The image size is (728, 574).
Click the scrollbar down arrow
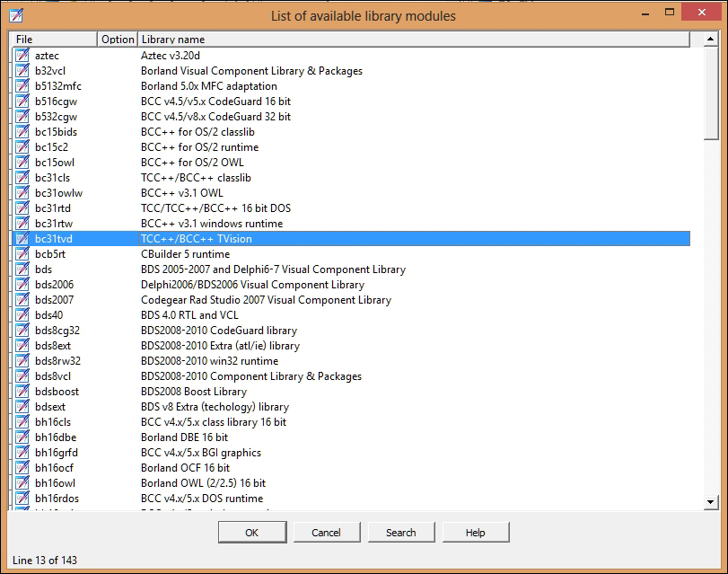click(x=710, y=501)
